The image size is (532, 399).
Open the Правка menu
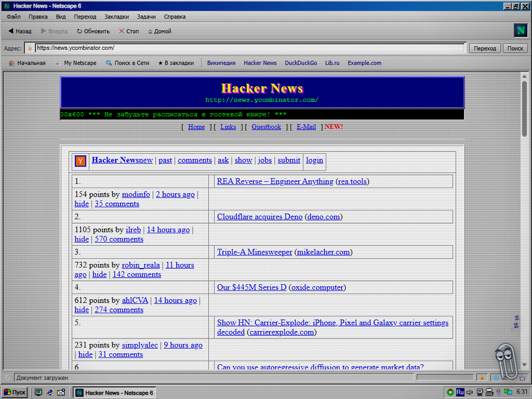[38, 17]
